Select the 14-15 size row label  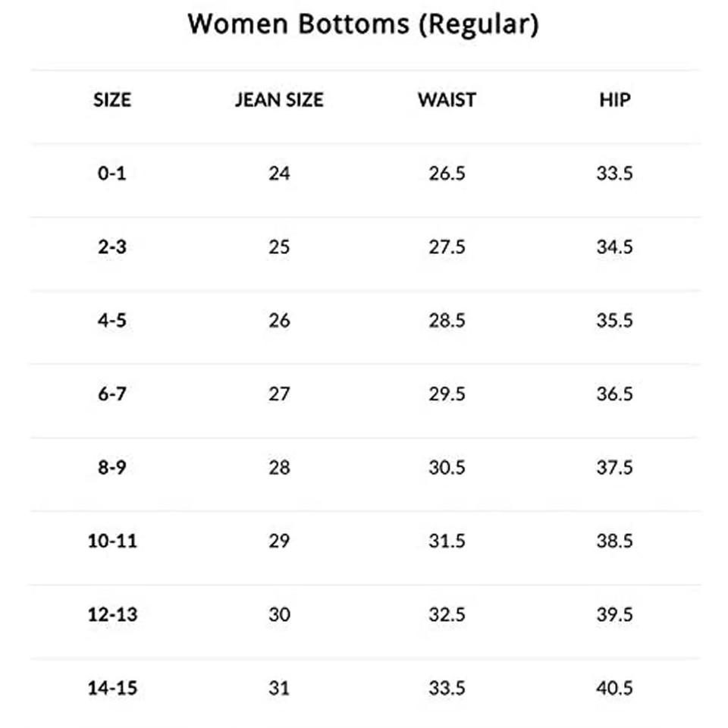112,688
